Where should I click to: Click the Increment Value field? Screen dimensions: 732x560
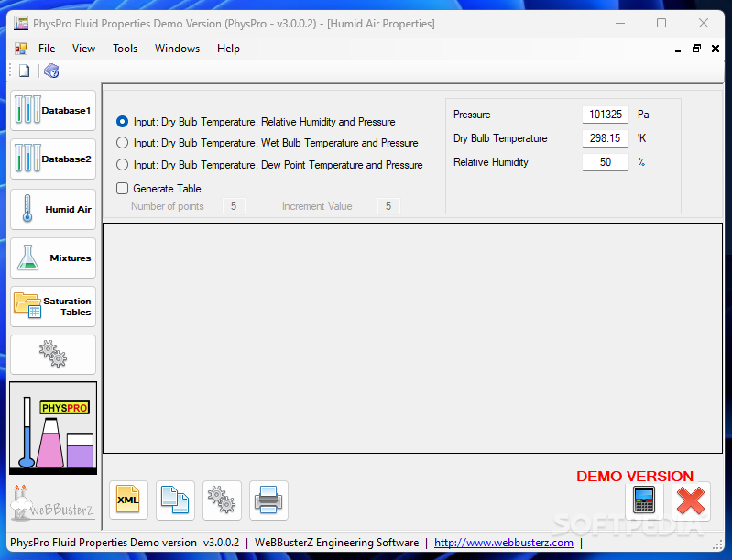click(388, 206)
